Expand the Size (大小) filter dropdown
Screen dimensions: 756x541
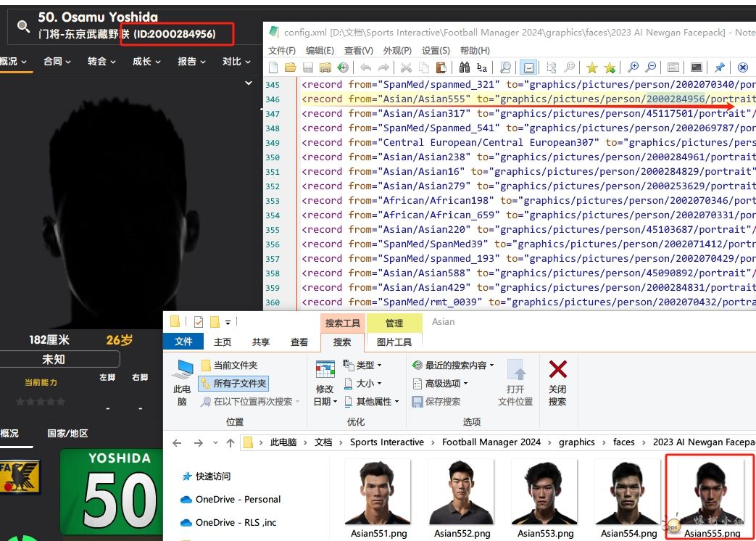click(x=362, y=383)
